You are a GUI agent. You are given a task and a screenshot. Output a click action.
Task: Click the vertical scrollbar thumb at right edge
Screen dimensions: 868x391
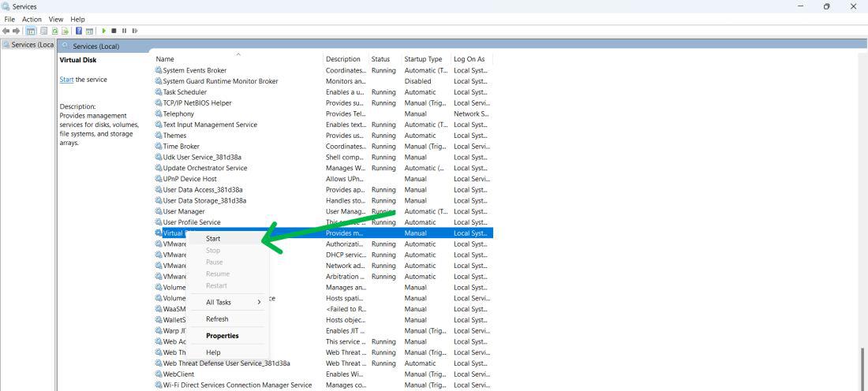(x=863, y=369)
